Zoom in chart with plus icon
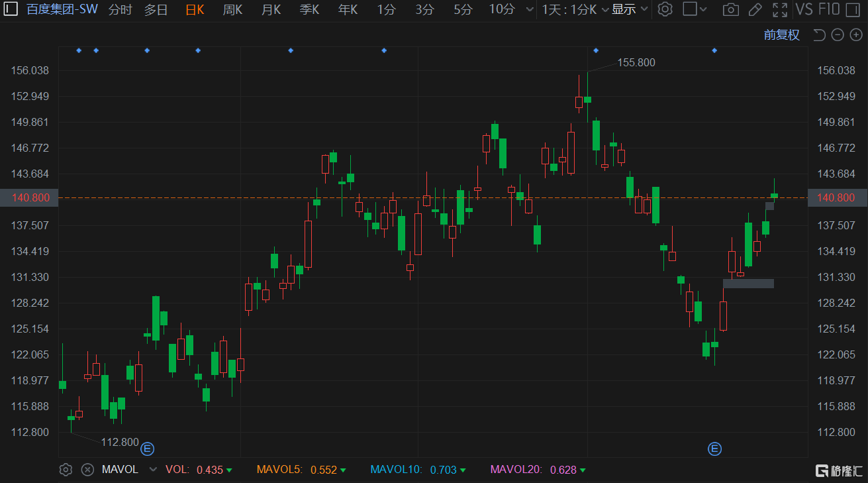 (x=855, y=35)
